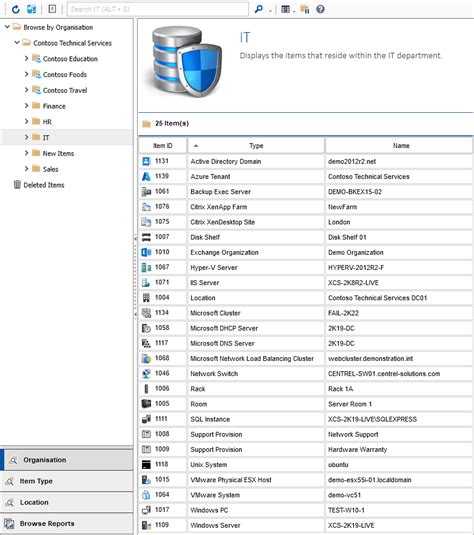Click the IIS Server row icon
The image size is (474, 535).
[146, 283]
